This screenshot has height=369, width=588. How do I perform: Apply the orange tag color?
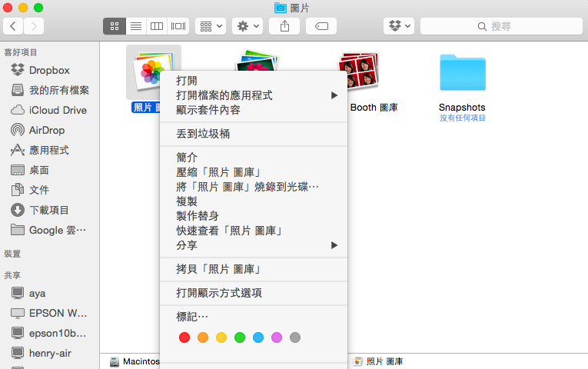pyautogui.click(x=203, y=337)
